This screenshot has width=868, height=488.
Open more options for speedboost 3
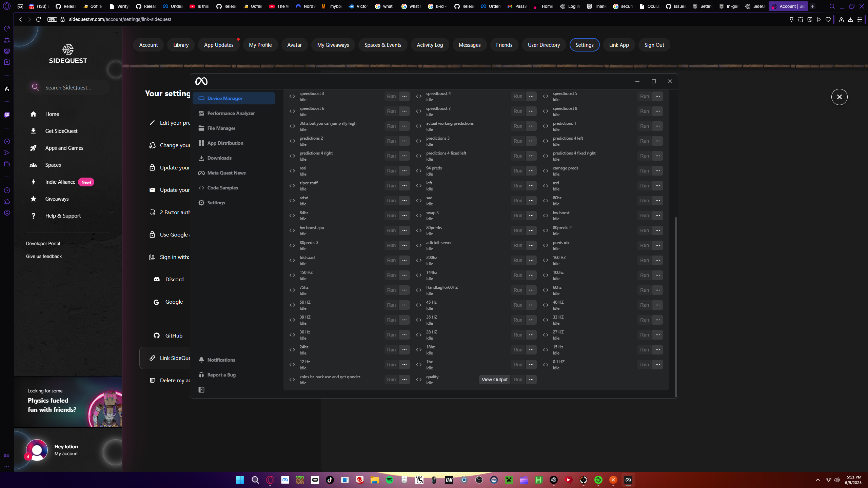pos(404,96)
